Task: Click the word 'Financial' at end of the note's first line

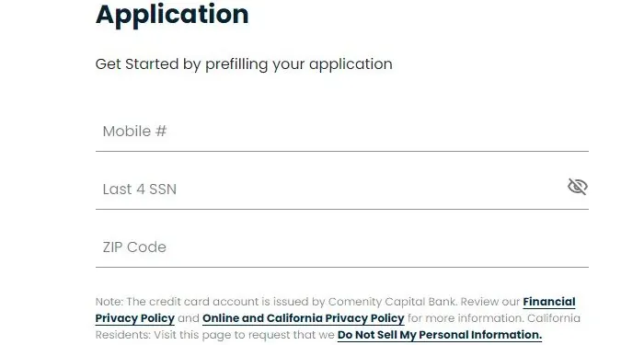Action: [x=549, y=302]
